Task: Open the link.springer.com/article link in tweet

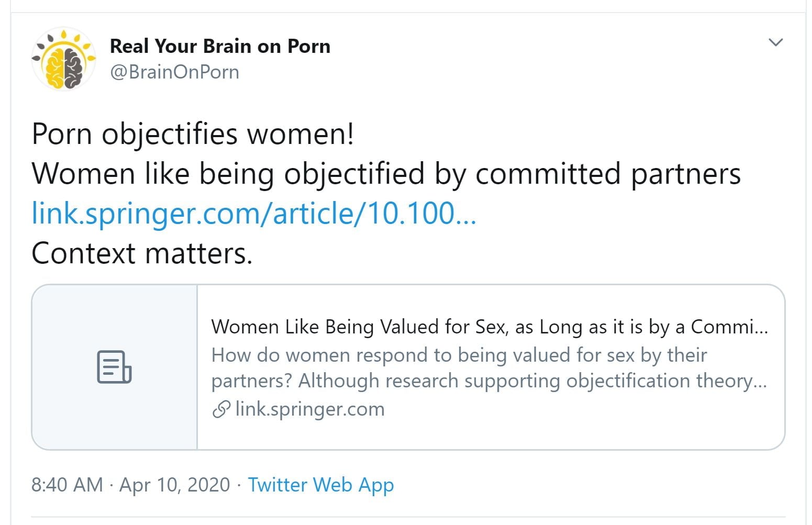Action: click(254, 214)
